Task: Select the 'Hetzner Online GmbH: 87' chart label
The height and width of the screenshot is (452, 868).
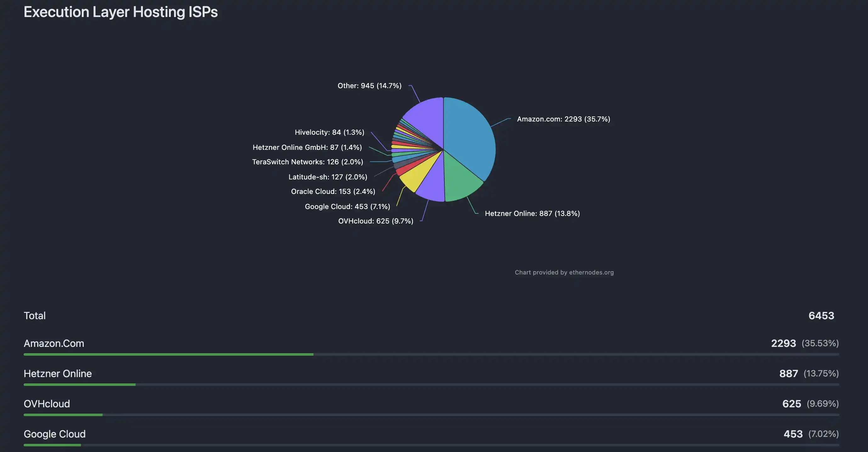Action: (x=307, y=147)
